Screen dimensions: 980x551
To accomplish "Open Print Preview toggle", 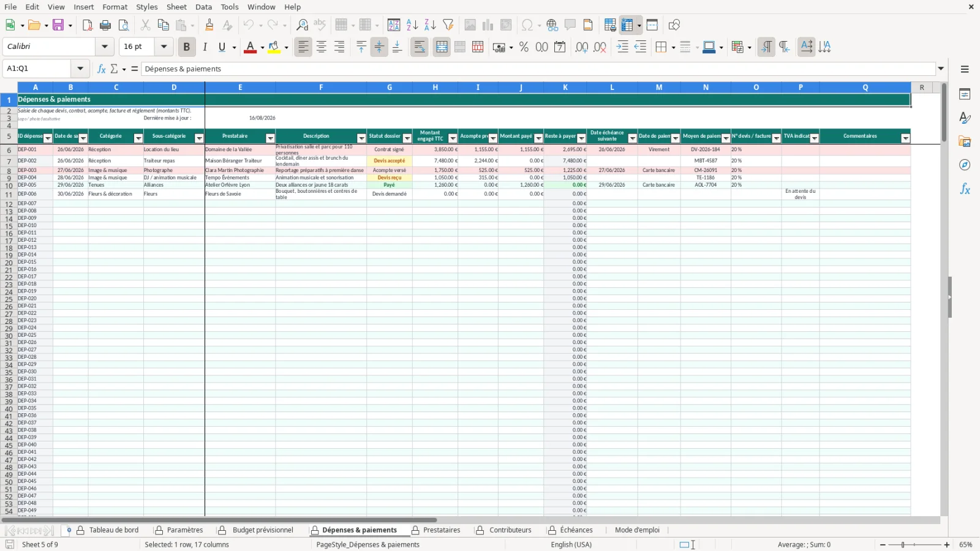I will click(124, 25).
